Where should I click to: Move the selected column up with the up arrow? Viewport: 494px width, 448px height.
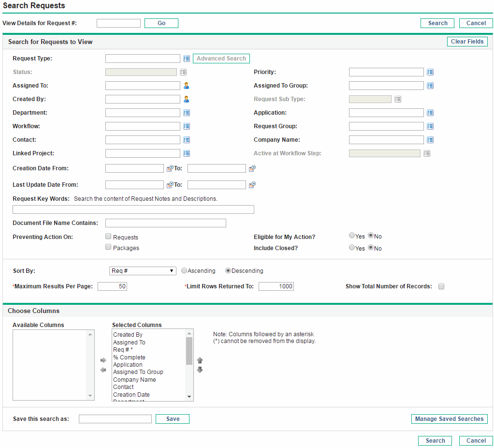200,360
